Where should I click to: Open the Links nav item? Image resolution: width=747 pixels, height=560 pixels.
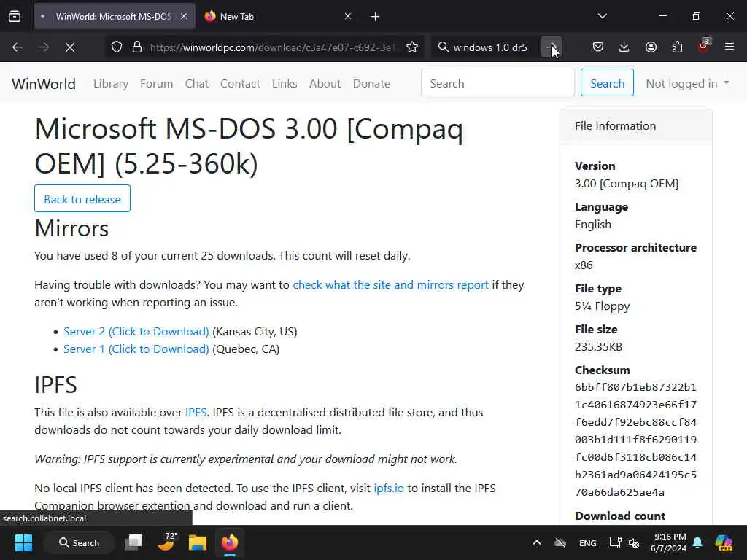click(x=285, y=83)
